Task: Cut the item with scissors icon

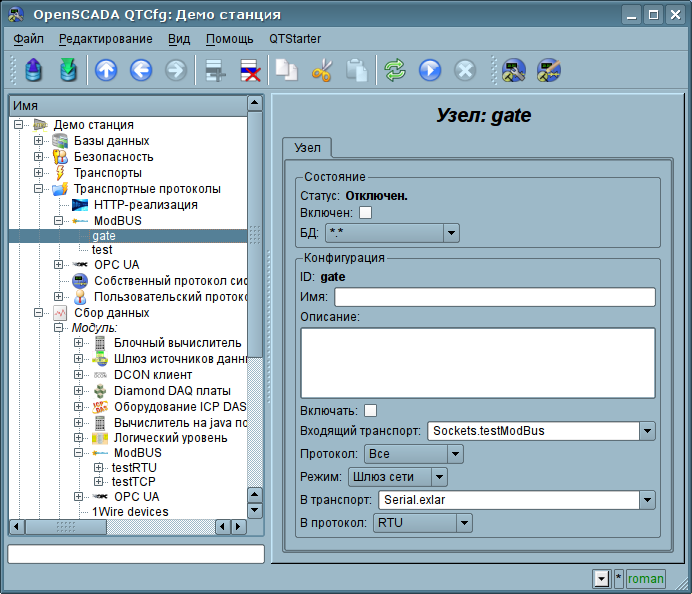Action: (x=321, y=70)
